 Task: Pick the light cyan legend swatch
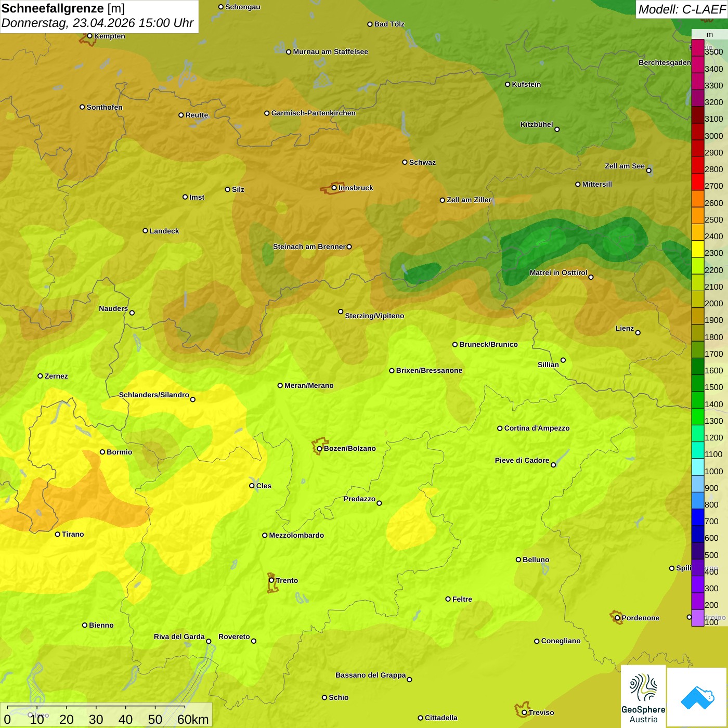[697, 466]
